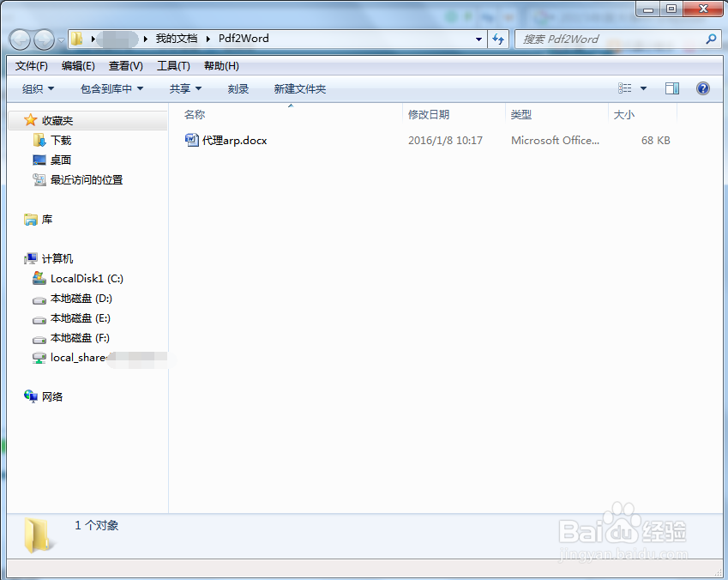728x580 pixels.
Task: Open the 组织 dropdown menu
Action: tap(36, 88)
